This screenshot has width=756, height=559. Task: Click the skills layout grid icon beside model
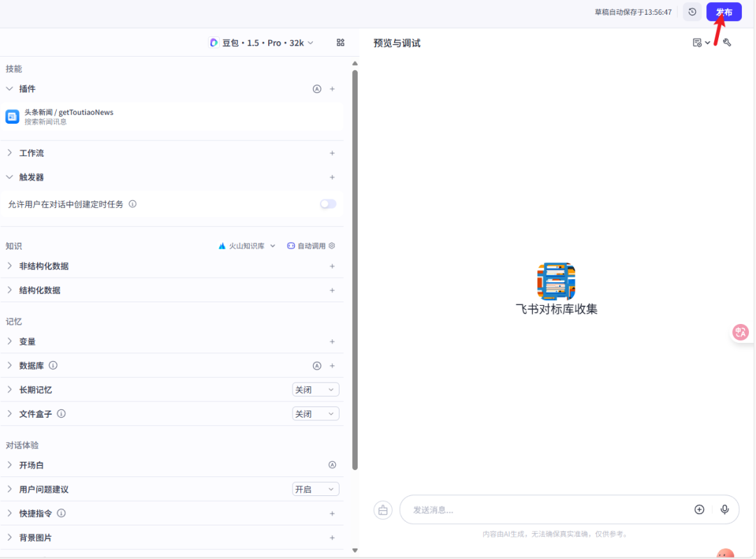point(340,43)
